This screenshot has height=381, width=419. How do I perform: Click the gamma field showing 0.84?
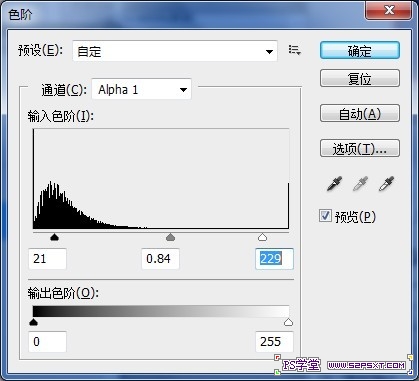click(160, 259)
